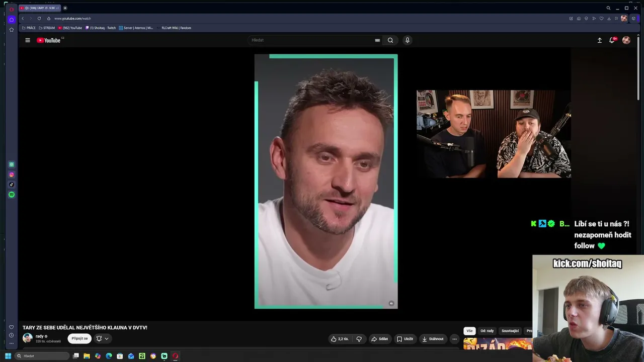Select the 'Související' filter chip

[510, 331]
